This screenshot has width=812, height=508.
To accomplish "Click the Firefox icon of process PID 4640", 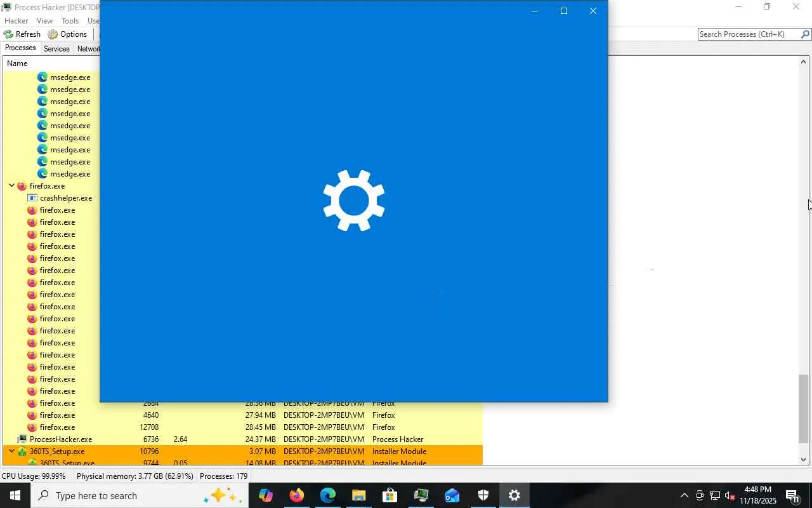I will click(32, 415).
